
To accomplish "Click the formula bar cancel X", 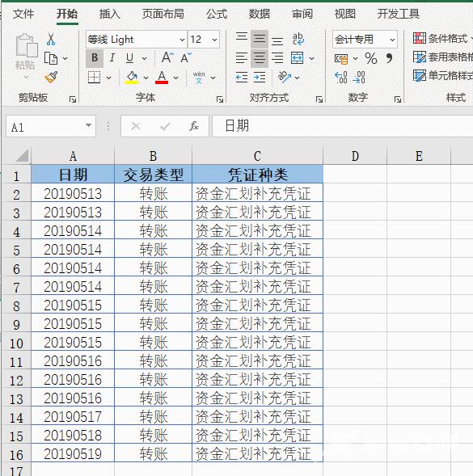I will click(x=136, y=126).
